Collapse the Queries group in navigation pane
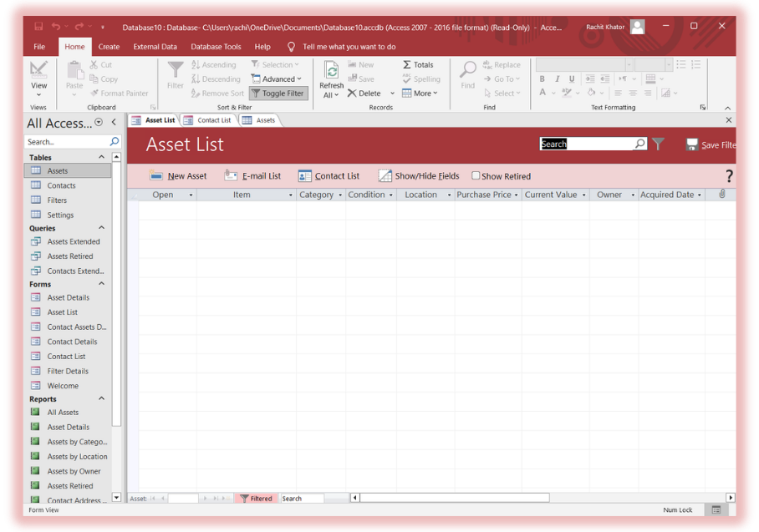Viewport: 759px width, 532px height. (x=102, y=228)
